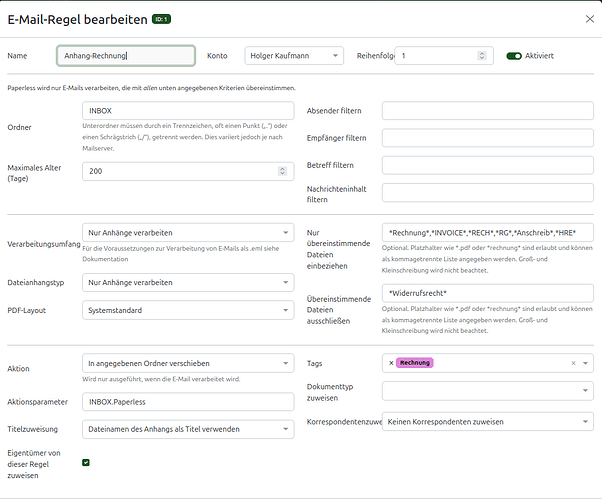
Task: Click the Betreff filtern input field
Action: tap(488, 165)
